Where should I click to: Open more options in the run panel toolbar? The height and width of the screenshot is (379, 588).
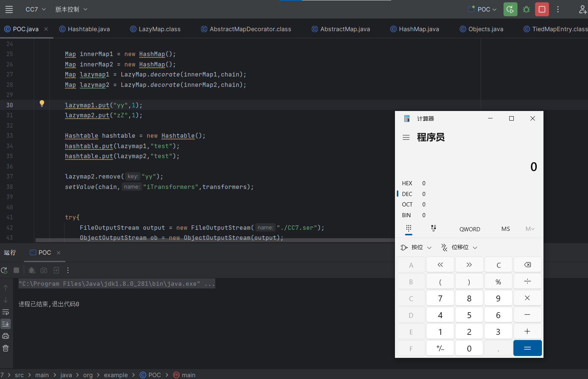[x=68, y=270]
